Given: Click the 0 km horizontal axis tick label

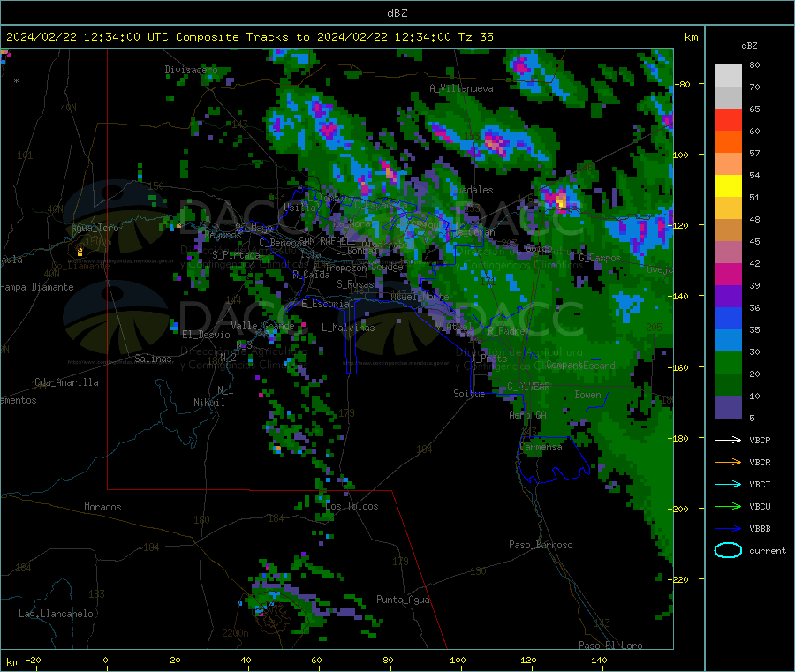Looking at the screenshot, I should coord(105,660).
